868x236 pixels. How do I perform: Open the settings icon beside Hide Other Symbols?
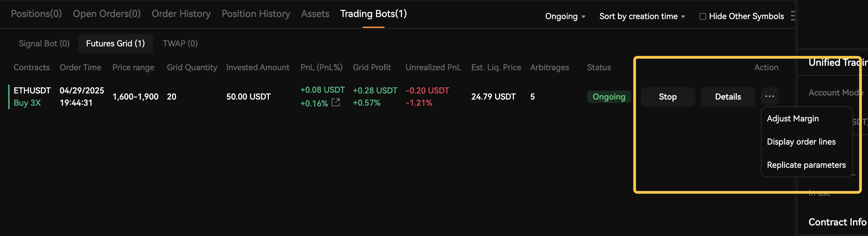coord(793,16)
